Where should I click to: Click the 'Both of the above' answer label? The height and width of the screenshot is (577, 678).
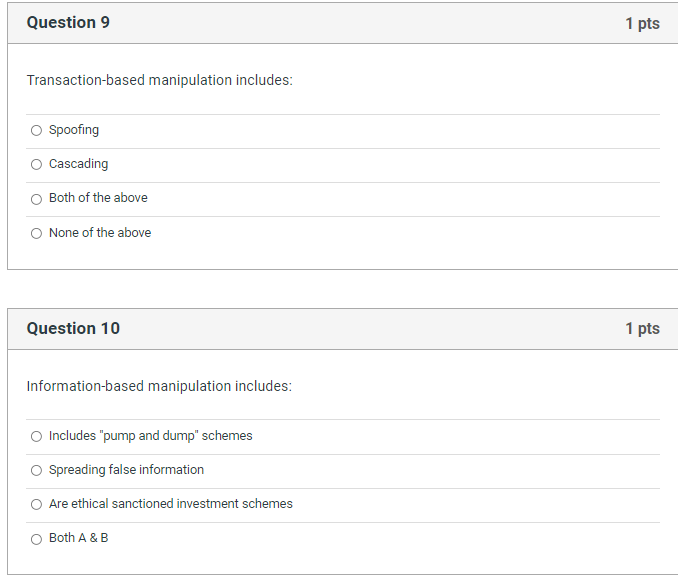tap(98, 198)
